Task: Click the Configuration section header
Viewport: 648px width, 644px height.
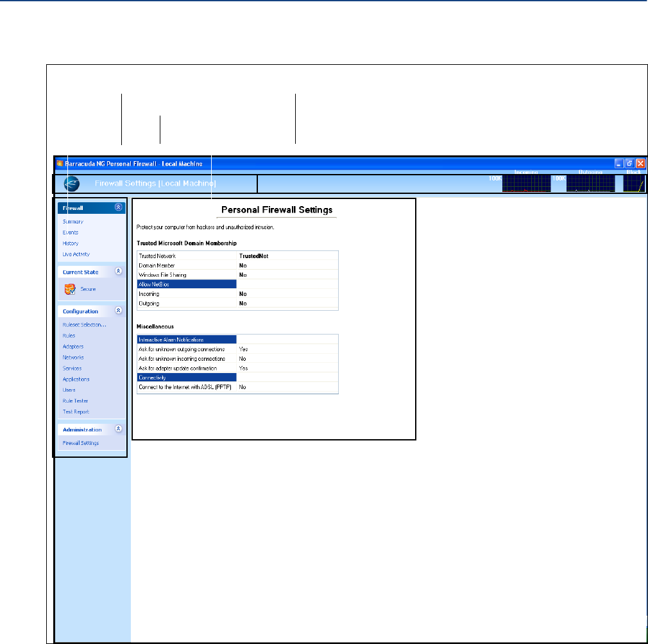Action: 92,311
